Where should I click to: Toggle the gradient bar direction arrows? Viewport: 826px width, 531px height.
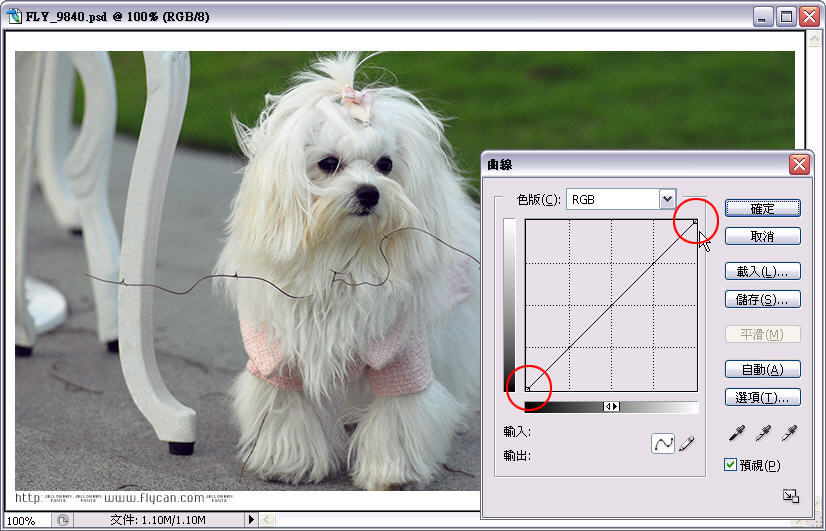pos(612,407)
